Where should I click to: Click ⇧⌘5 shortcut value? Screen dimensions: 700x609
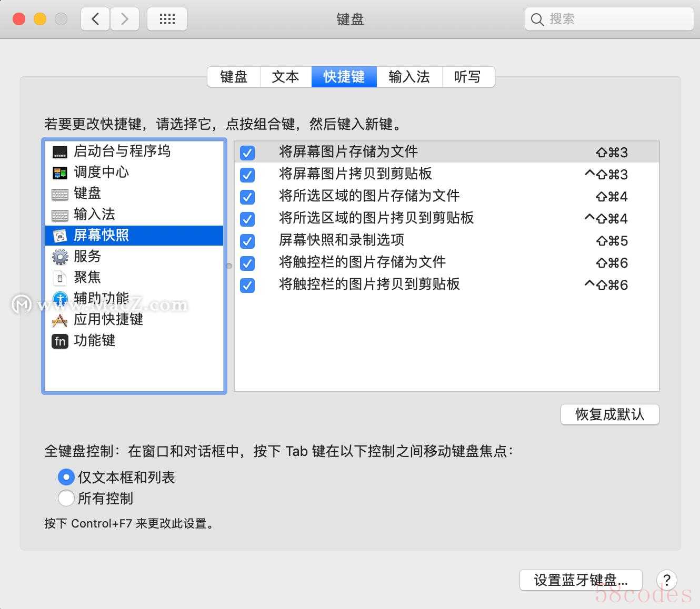tap(612, 241)
